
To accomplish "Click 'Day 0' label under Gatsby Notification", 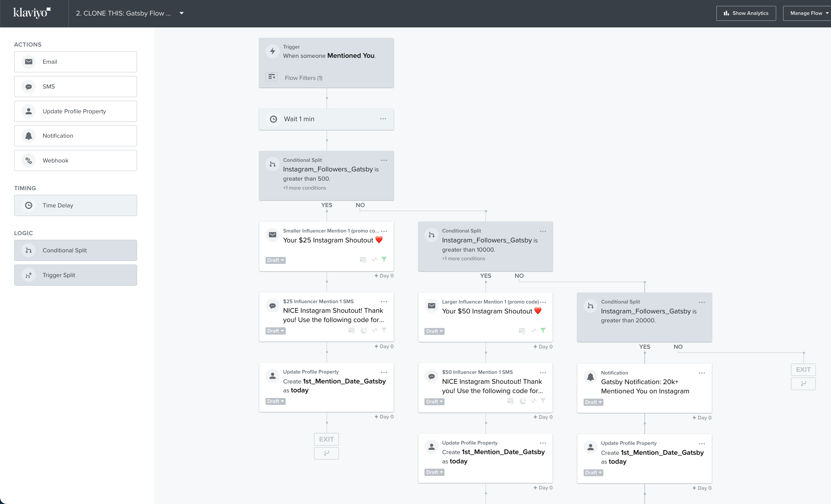I will click(702, 418).
